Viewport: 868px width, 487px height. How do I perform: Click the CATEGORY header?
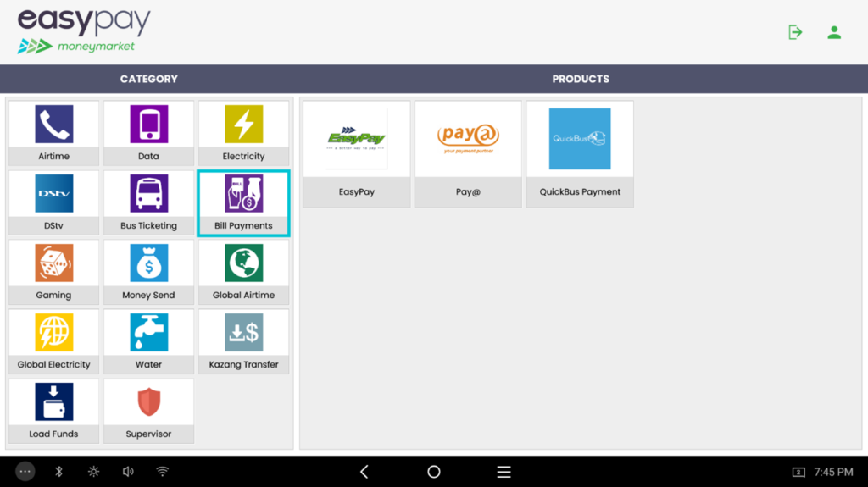149,79
